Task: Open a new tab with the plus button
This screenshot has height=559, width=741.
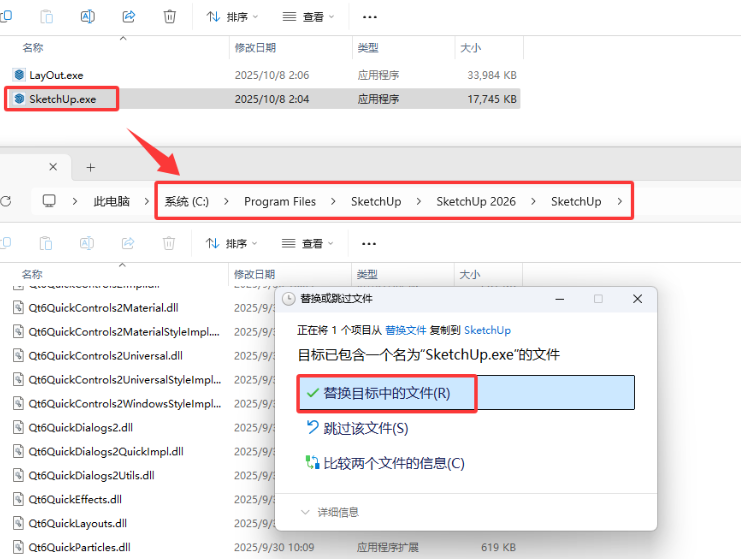Action: (90, 167)
